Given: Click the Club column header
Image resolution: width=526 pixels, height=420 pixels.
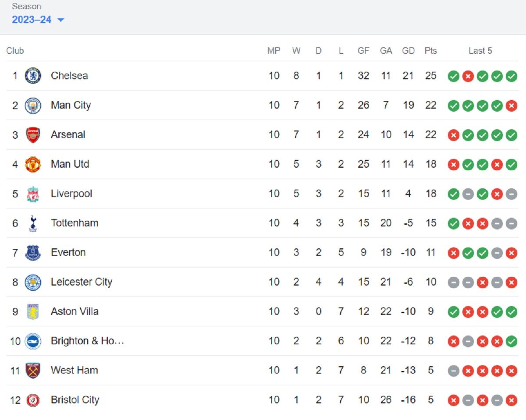Looking at the screenshot, I should pos(14,50).
